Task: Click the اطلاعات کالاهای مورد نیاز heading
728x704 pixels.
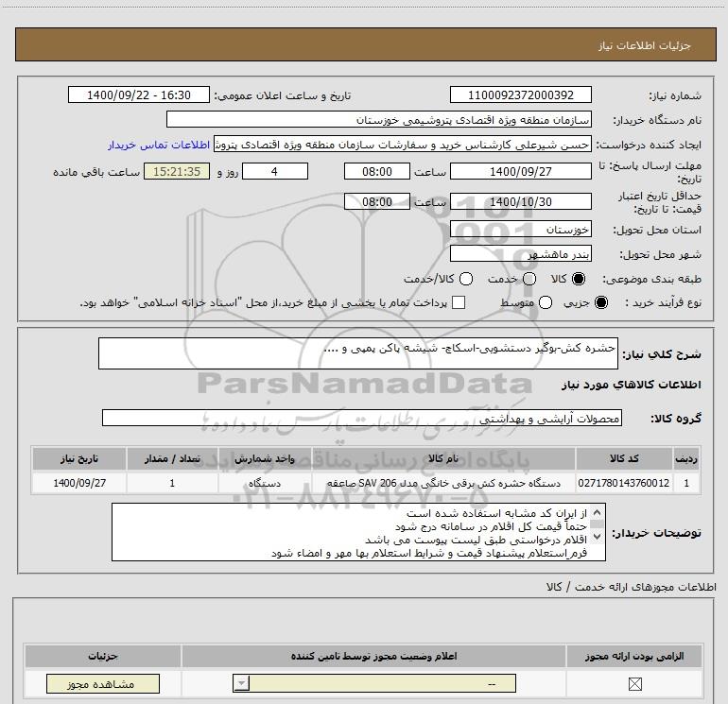Action: point(632,385)
